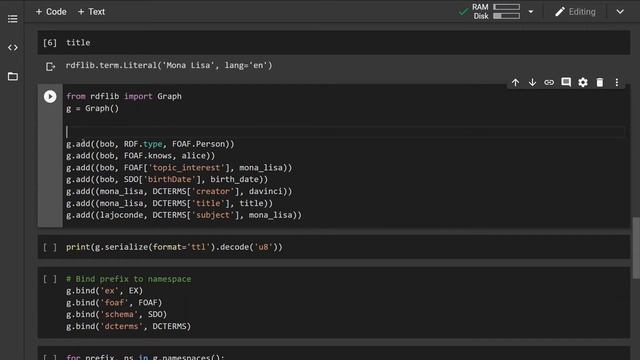Screen dimensions: 640x360
Task: Click the DCTERMS 'creator' line
Action: click(x=179, y=191)
